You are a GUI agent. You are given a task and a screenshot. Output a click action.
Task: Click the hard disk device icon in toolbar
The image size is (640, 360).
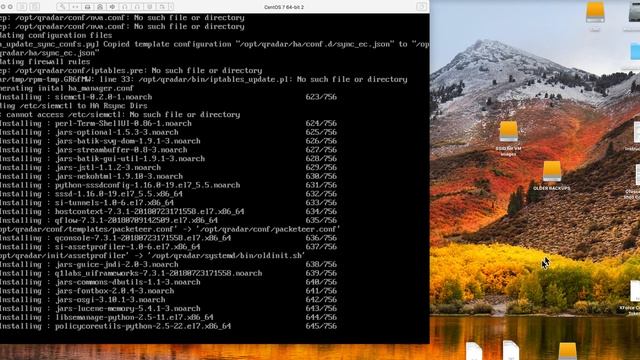pos(87,7)
